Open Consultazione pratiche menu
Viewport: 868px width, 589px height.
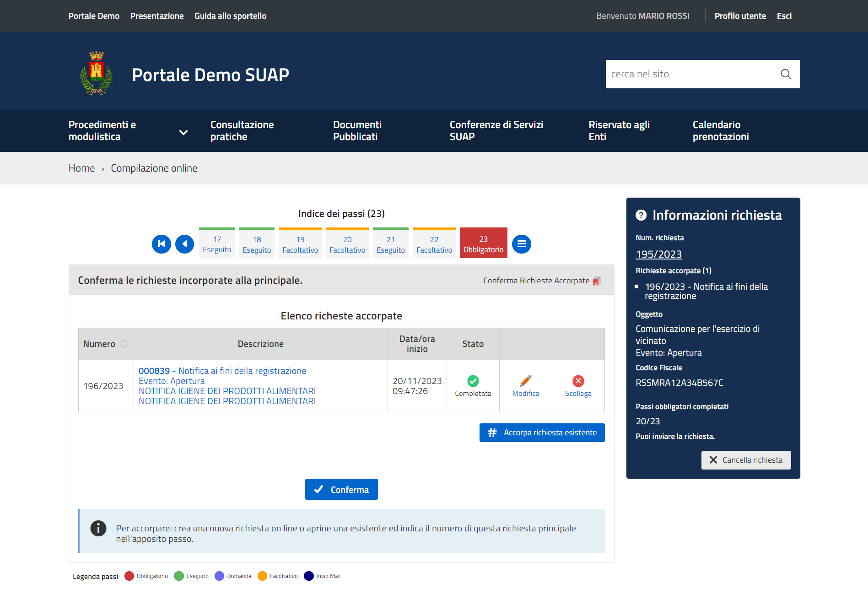(x=242, y=131)
